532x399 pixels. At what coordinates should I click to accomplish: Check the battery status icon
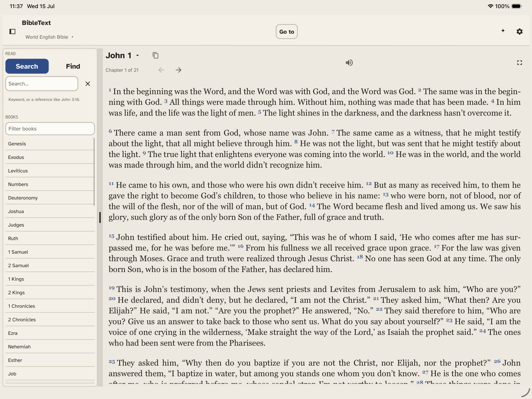516,6
